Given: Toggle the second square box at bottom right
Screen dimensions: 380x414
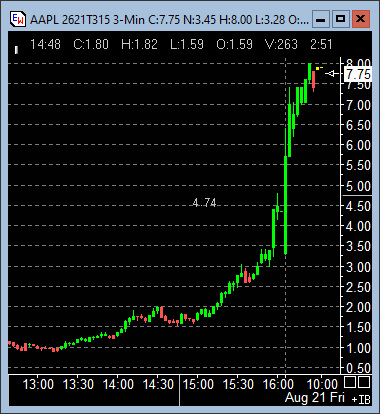Looking at the screenshot, I should 364,382.
